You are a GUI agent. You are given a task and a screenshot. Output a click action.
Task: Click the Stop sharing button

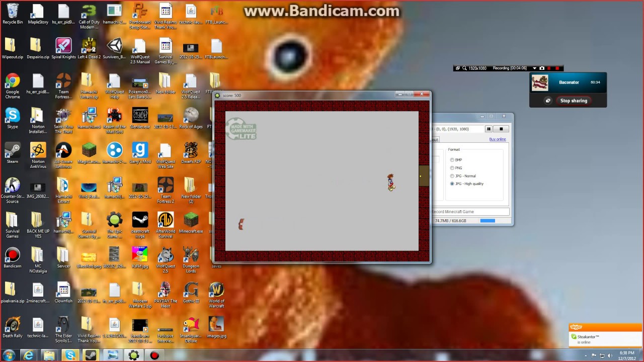click(574, 101)
